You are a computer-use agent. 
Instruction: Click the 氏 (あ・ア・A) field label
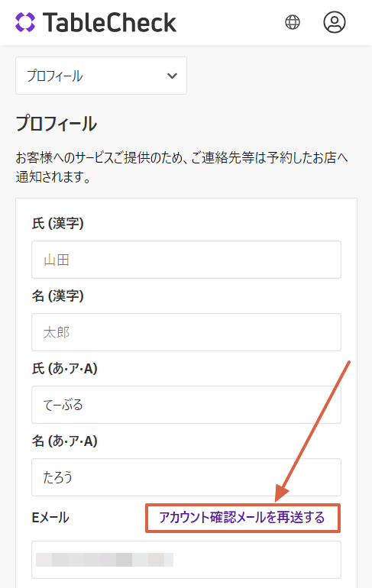(x=64, y=368)
